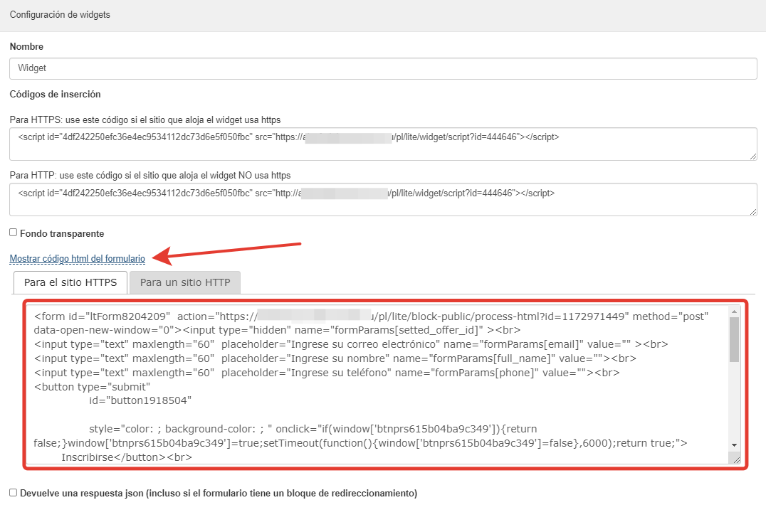Switch to the Para un sitio HTTP tab
Screen dimensions: 766x532
185,282
